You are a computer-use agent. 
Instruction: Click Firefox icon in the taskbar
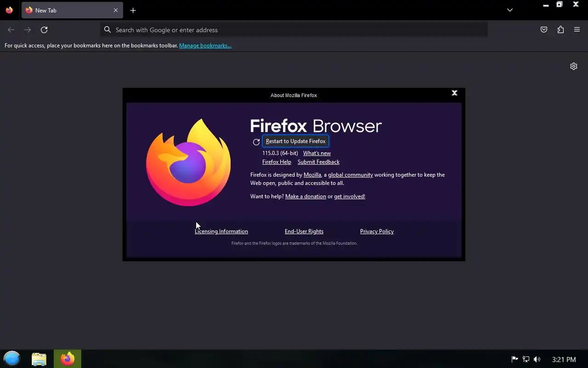point(68,359)
